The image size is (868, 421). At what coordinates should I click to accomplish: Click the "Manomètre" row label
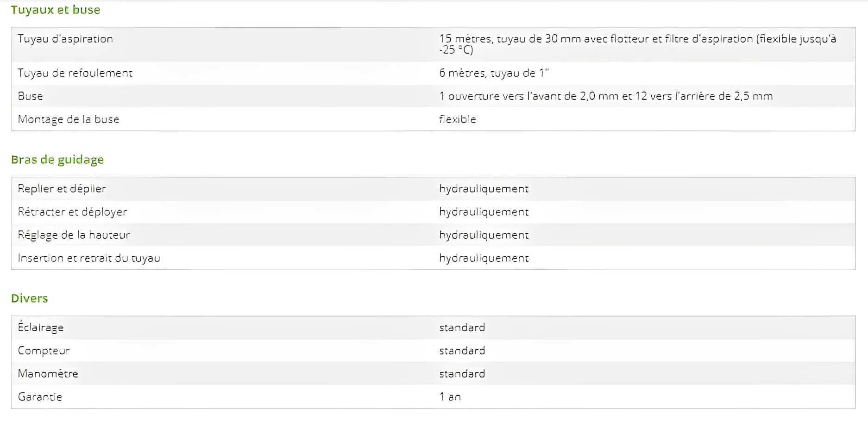click(48, 374)
